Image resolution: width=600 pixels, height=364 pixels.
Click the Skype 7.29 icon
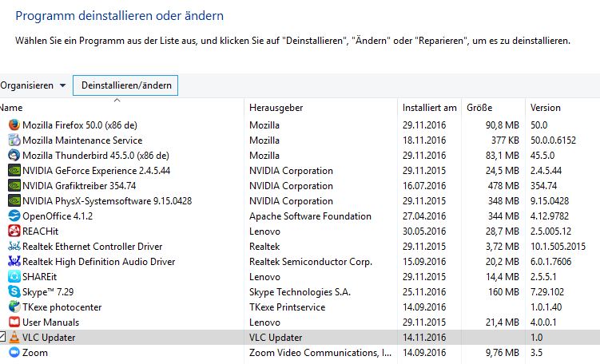coord(14,292)
